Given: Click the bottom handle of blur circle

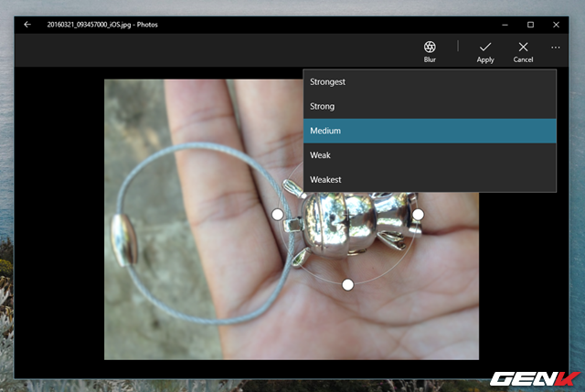Looking at the screenshot, I should tap(347, 285).
